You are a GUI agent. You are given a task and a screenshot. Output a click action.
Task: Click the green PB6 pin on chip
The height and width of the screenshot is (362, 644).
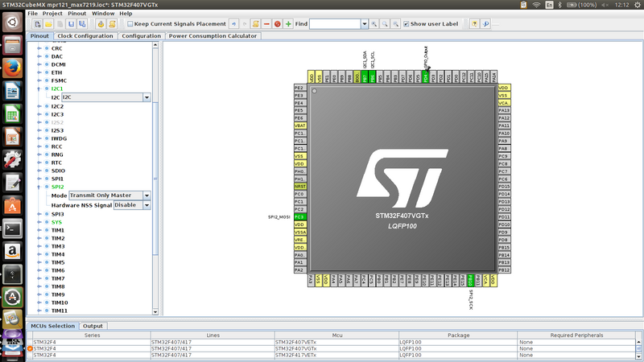point(372,76)
